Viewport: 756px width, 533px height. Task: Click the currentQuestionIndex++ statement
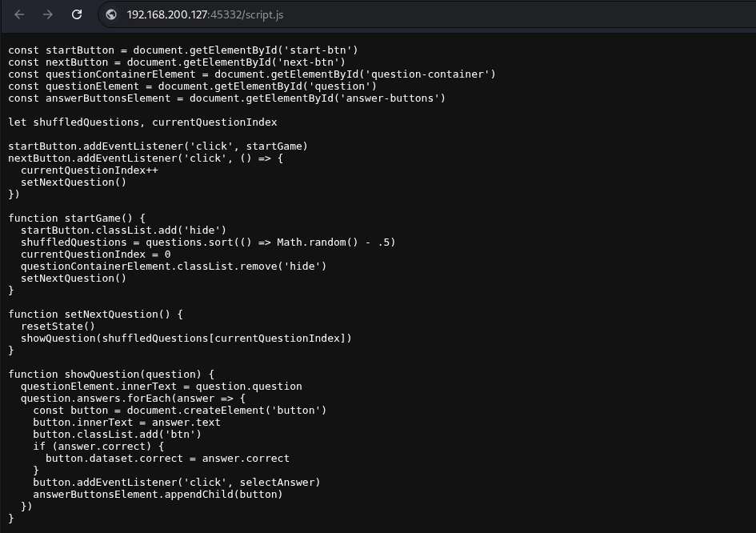89,170
